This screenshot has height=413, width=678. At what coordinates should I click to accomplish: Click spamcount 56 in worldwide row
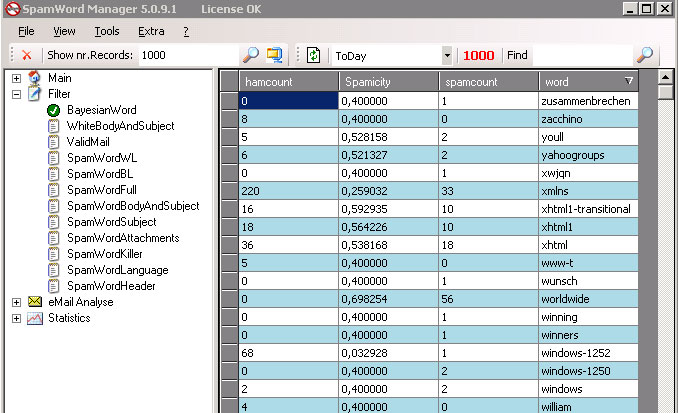(489, 299)
